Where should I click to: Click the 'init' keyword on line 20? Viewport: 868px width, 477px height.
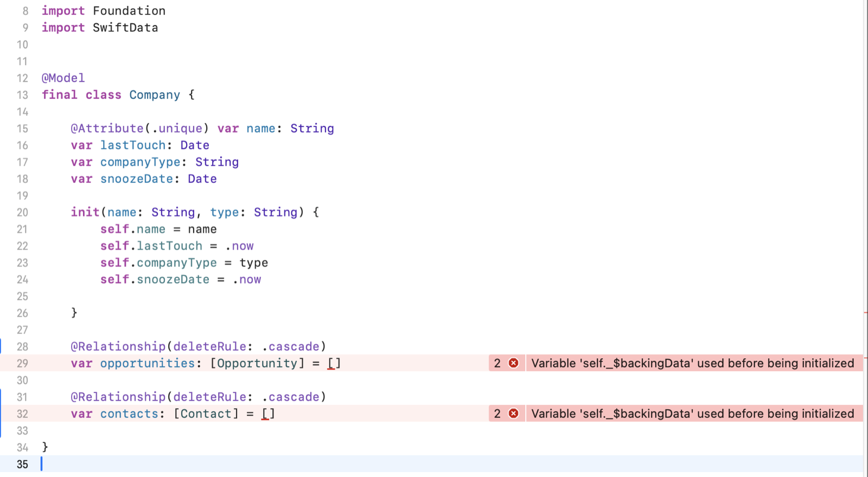[85, 212]
